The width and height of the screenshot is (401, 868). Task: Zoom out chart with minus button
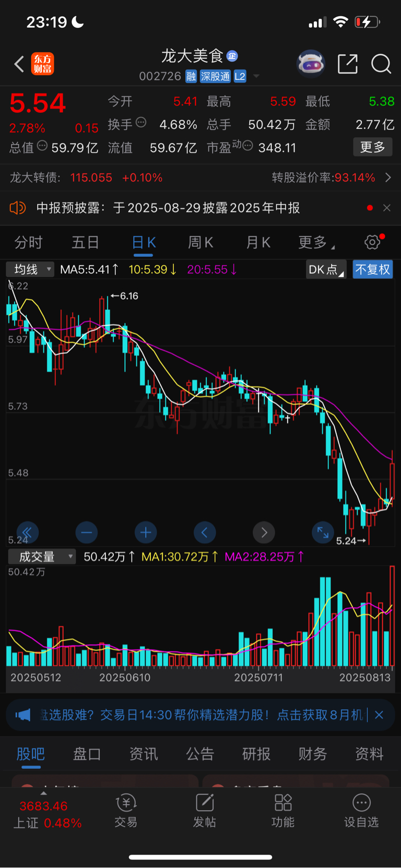[87, 532]
